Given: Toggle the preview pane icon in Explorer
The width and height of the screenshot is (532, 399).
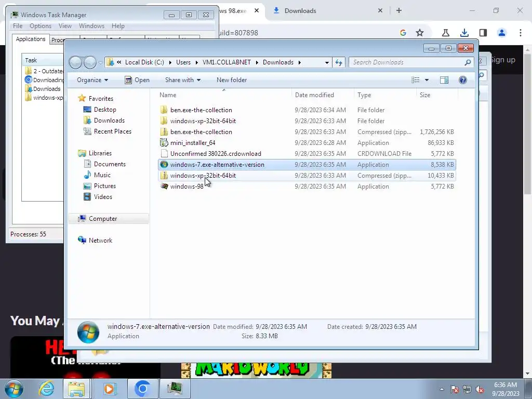Looking at the screenshot, I should coord(444,80).
